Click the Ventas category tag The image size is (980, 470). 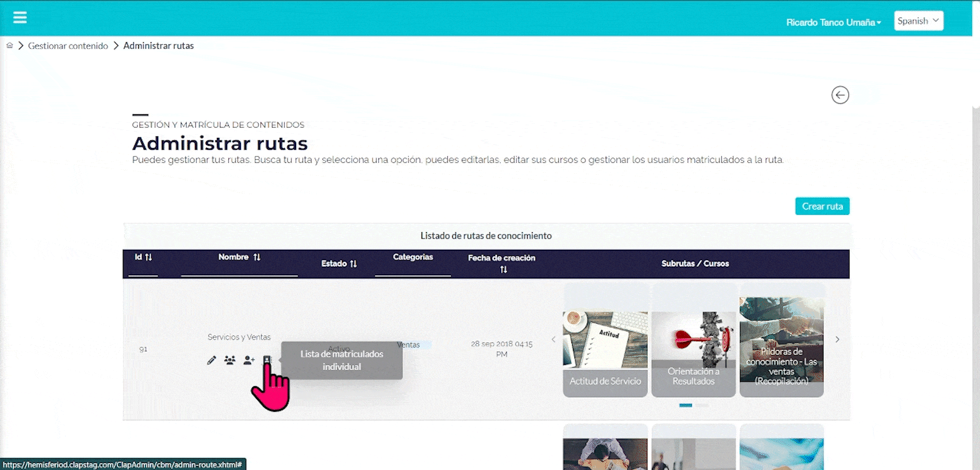pos(408,345)
